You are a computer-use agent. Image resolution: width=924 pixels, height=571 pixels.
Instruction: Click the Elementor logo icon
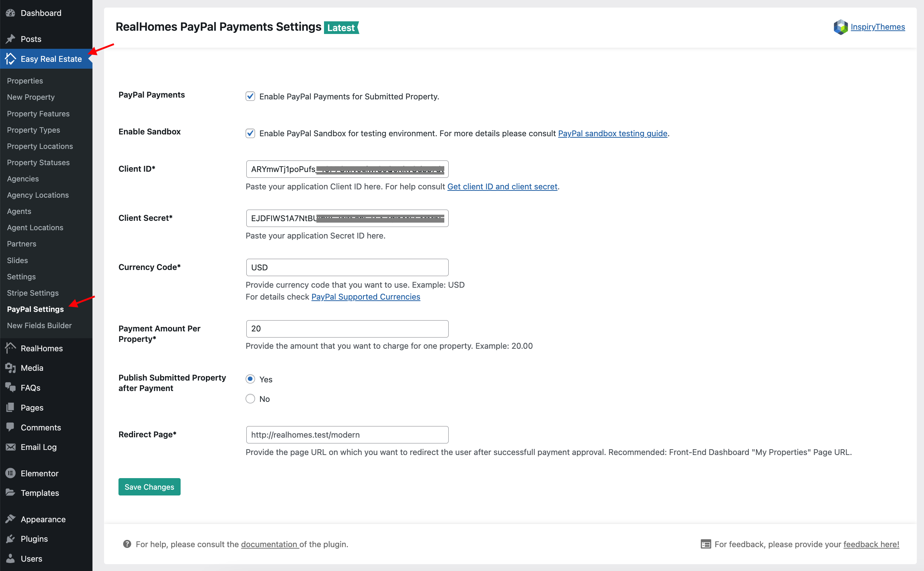10,473
